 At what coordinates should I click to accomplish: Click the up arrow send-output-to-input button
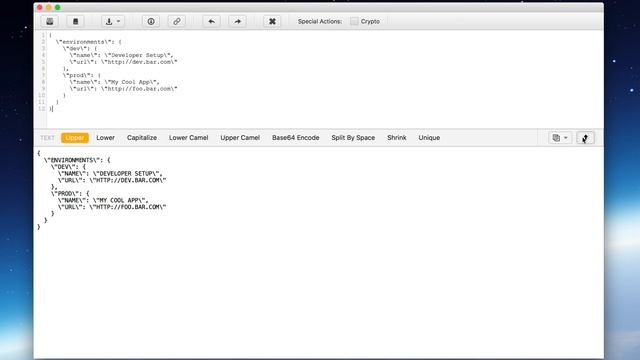[x=585, y=138]
